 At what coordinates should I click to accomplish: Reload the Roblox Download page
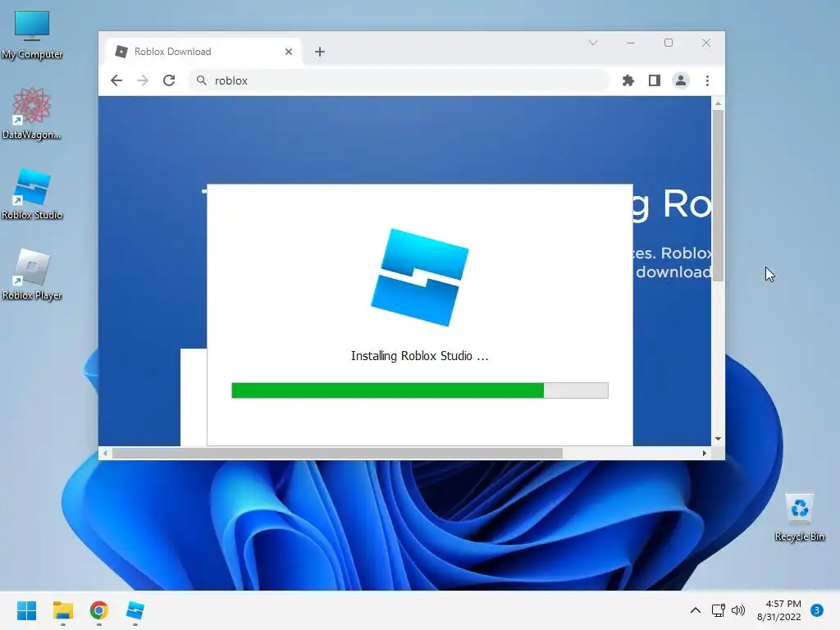click(x=169, y=80)
